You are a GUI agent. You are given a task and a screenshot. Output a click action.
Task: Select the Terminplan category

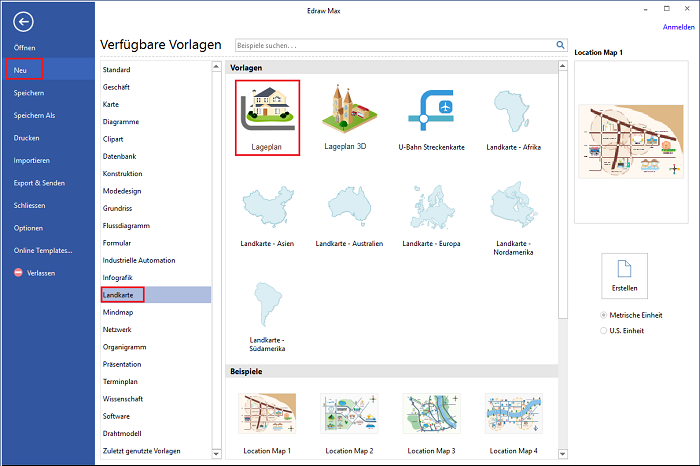tap(120, 382)
